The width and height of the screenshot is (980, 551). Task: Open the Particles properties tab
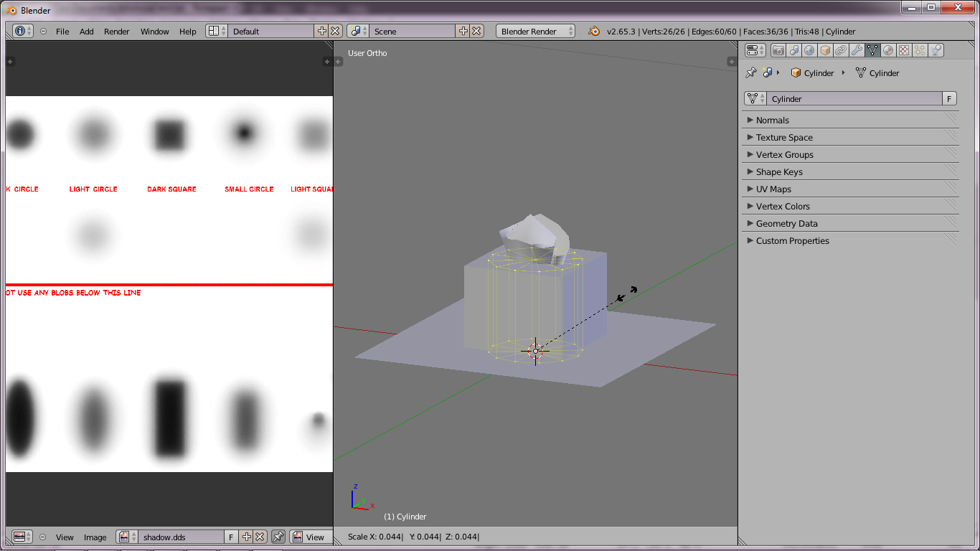(920, 50)
